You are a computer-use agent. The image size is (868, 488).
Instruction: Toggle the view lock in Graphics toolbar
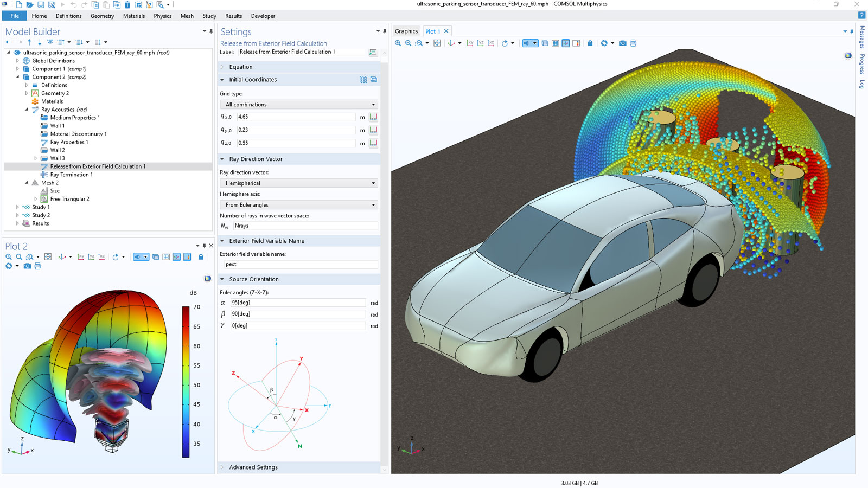point(590,43)
